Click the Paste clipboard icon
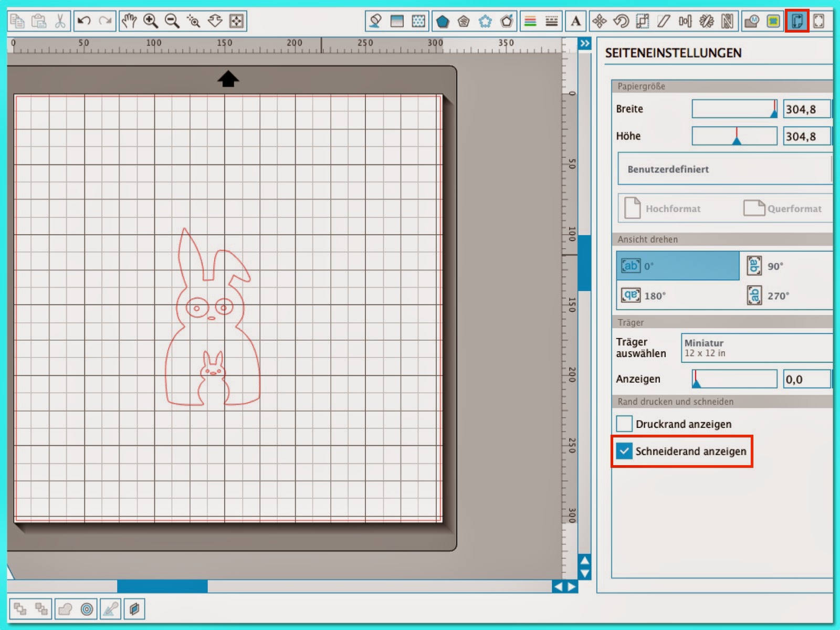840x630 pixels. point(39,21)
